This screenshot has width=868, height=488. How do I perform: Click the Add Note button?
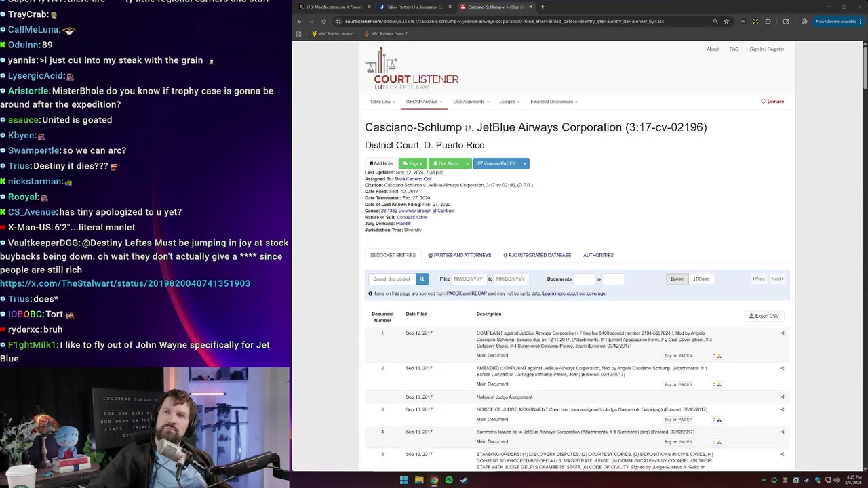coord(381,163)
